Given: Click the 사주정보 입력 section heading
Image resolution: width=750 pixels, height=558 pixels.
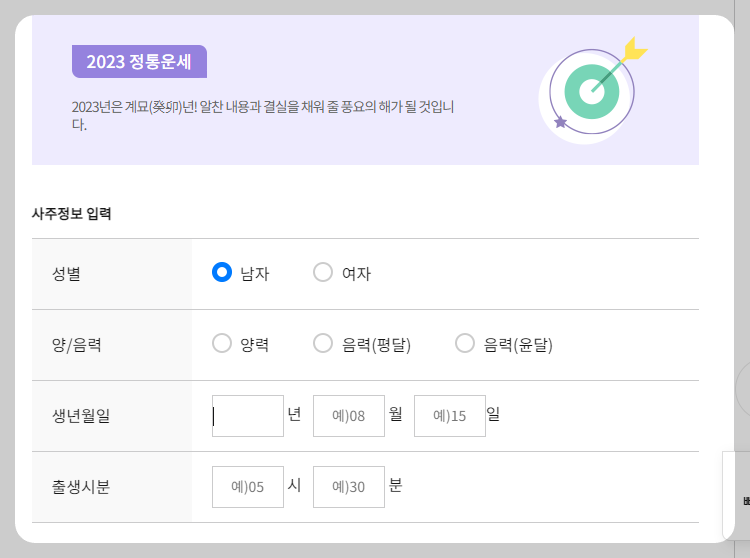Looking at the screenshot, I should tap(72, 213).
